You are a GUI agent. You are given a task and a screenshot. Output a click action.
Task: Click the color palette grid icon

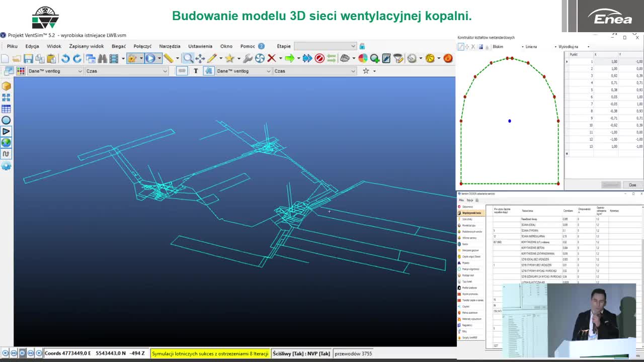click(21, 71)
